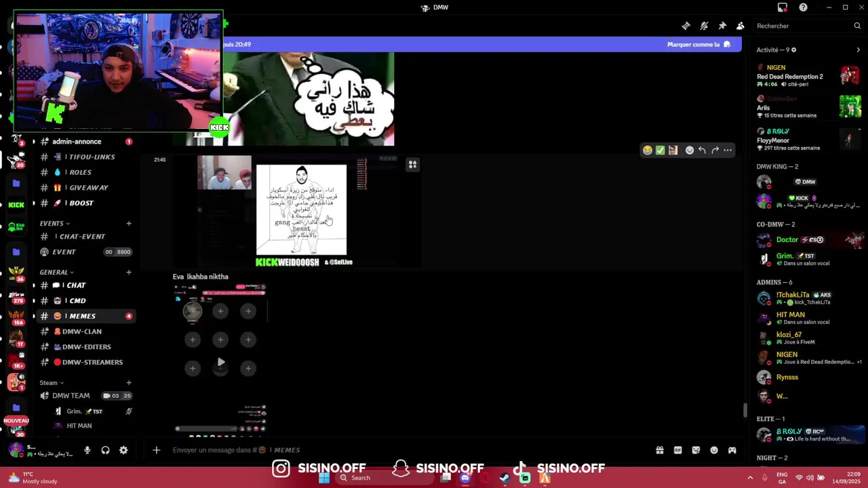The width and height of the screenshot is (868, 488).
Task: Add a channel to EVENTS category plus
Action: click(x=129, y=223)
